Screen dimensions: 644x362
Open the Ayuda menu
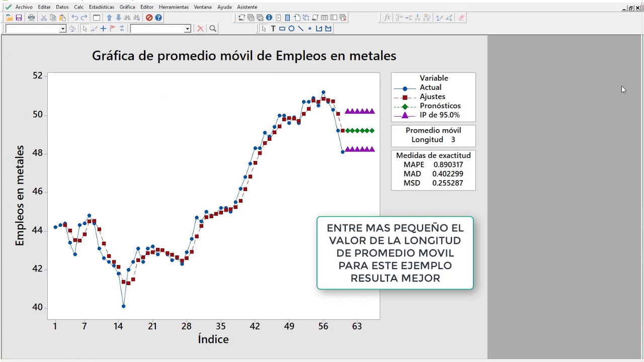click(224, 7)
